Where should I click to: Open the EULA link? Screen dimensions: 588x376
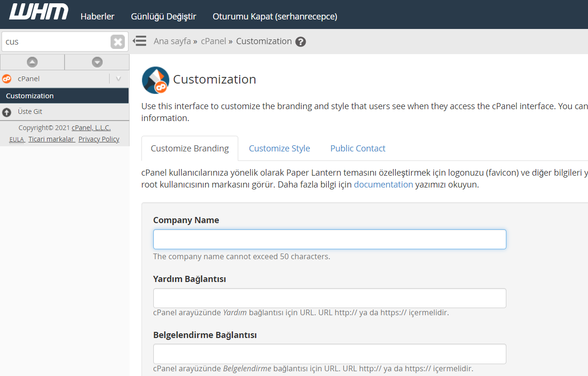17,139
